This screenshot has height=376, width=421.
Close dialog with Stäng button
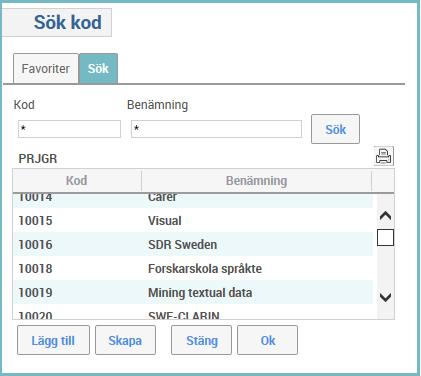coord(201,340)
